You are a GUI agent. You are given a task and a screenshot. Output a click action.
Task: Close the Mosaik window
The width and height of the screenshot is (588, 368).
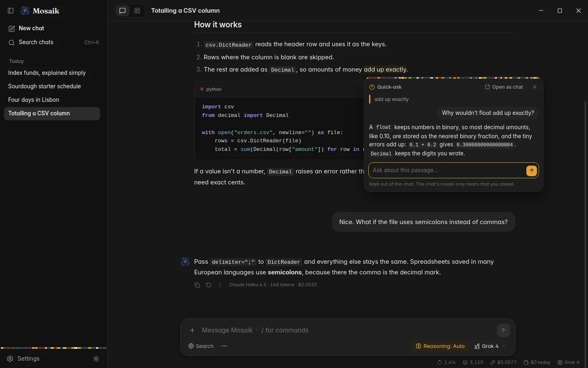[x=579, y=11]
